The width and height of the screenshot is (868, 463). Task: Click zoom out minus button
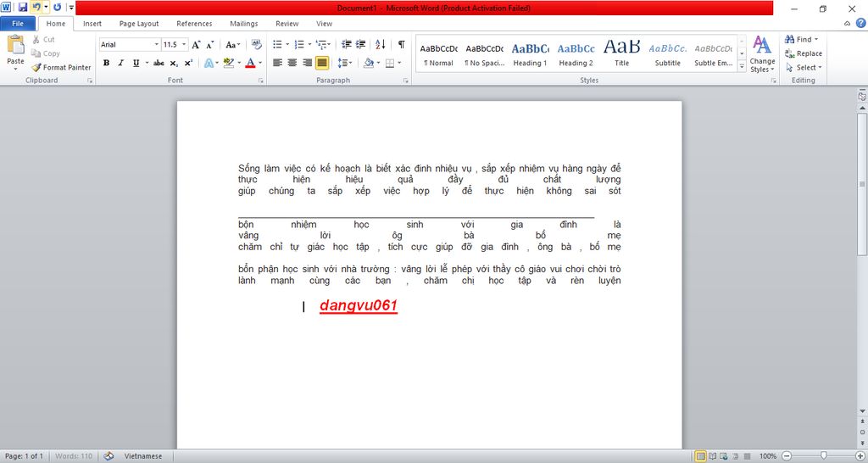tap(787, 456)
